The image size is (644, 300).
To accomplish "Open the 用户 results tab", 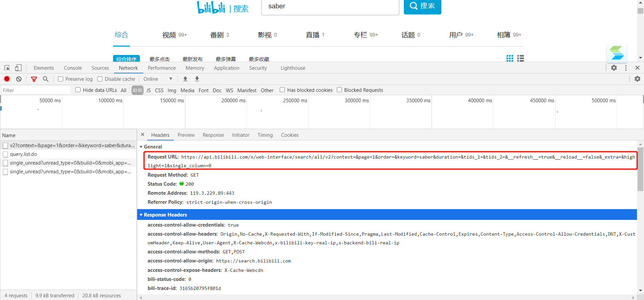I will pyautogui.click(x=462, y=35).
